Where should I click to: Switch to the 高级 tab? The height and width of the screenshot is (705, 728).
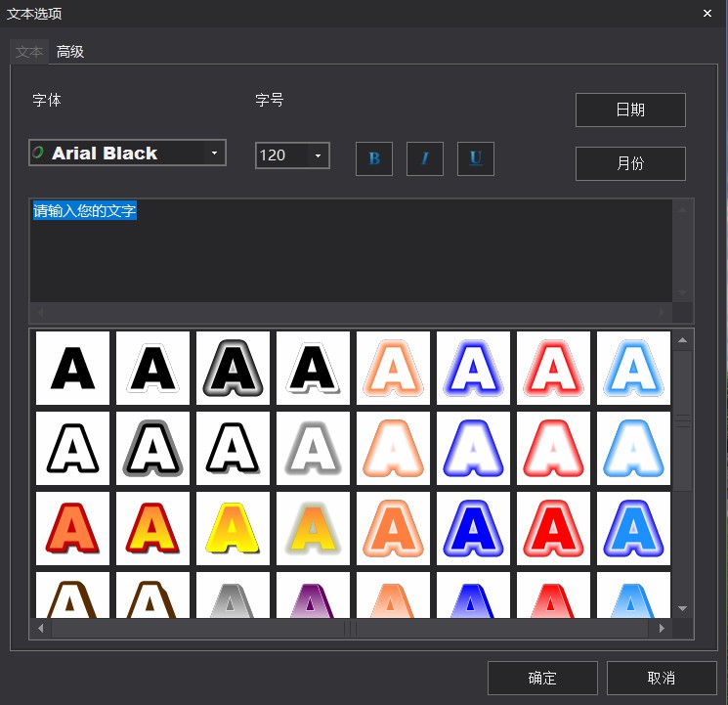[x=70, y=52]
